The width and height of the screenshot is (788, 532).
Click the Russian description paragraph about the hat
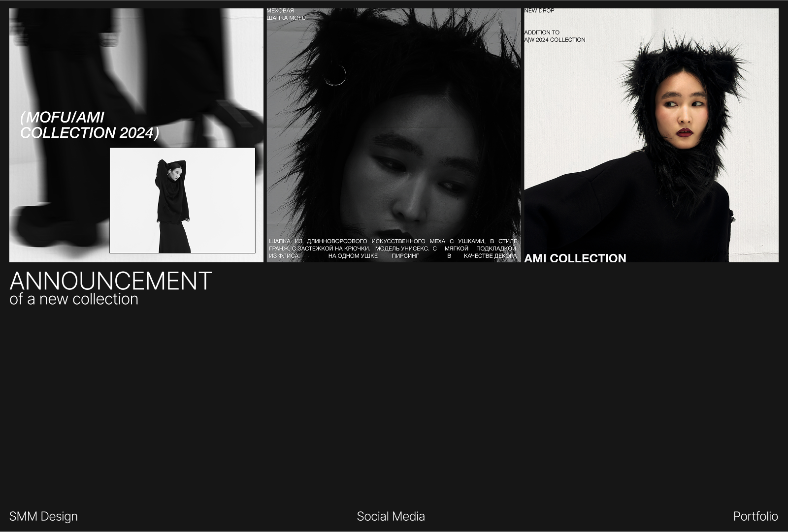click(x=393, y=249)
